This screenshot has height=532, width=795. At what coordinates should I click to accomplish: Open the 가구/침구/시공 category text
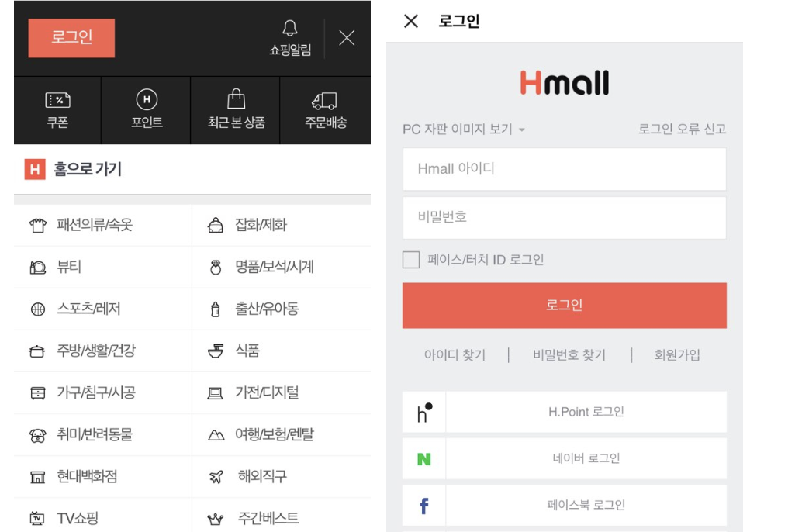(96, 392)
